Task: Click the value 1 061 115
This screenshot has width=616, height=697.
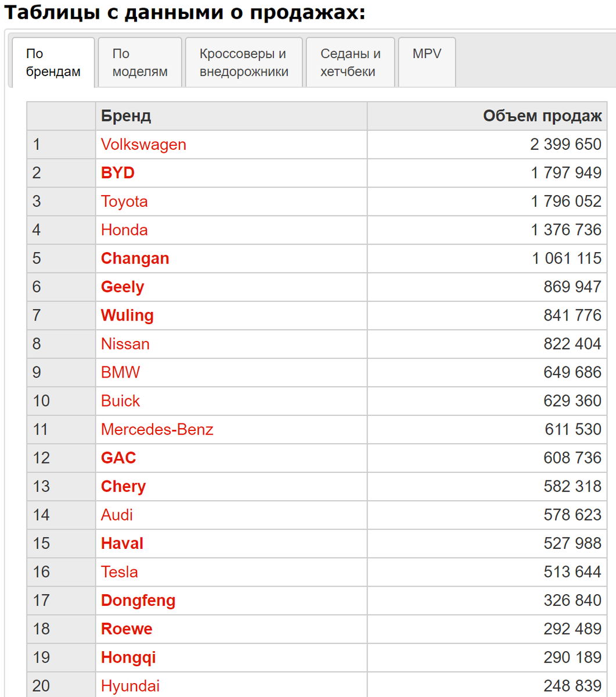Action: [567, 258]
